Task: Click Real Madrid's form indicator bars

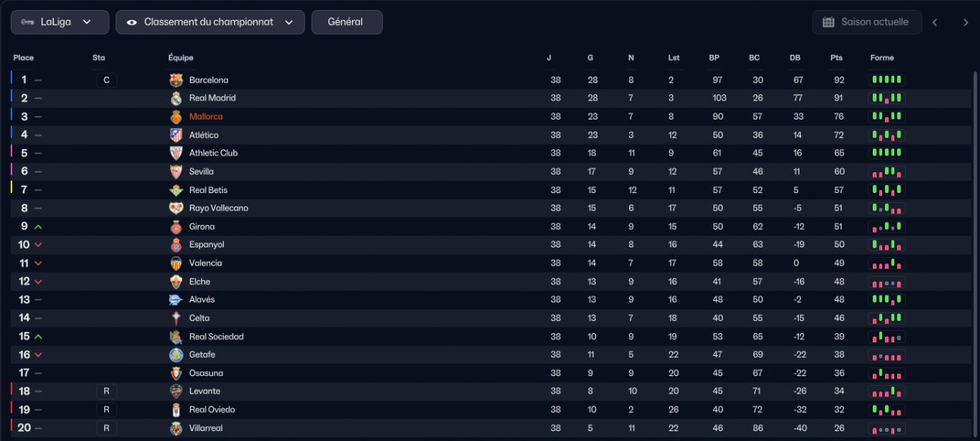Action: [887, 98]
